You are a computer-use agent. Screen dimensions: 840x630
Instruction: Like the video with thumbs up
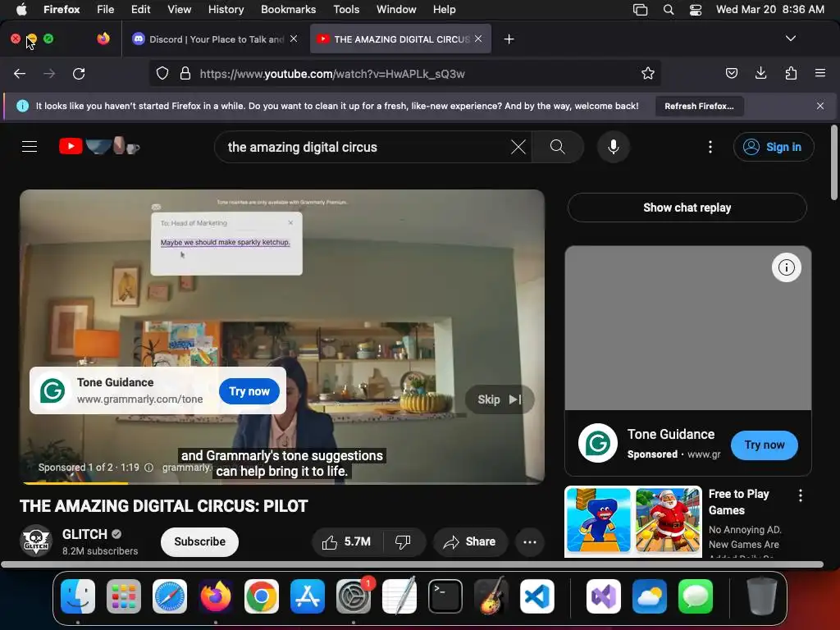[x=347, y=542]
